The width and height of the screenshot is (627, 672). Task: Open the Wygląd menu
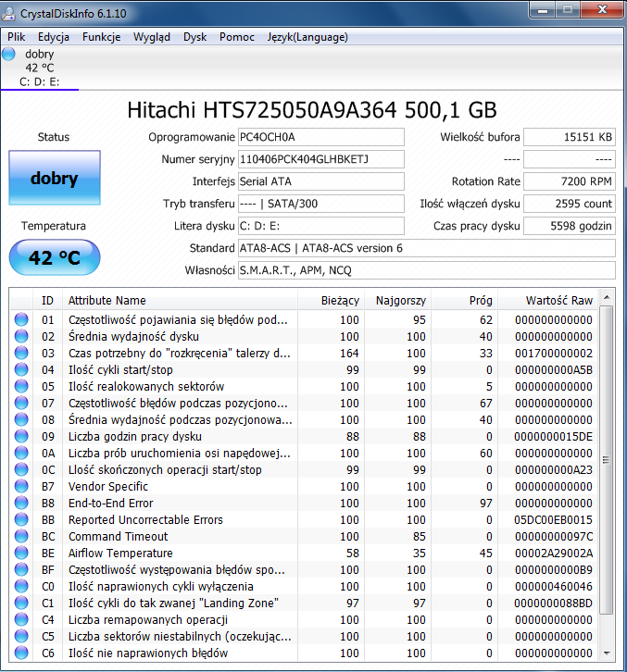(x=151, y=37)
